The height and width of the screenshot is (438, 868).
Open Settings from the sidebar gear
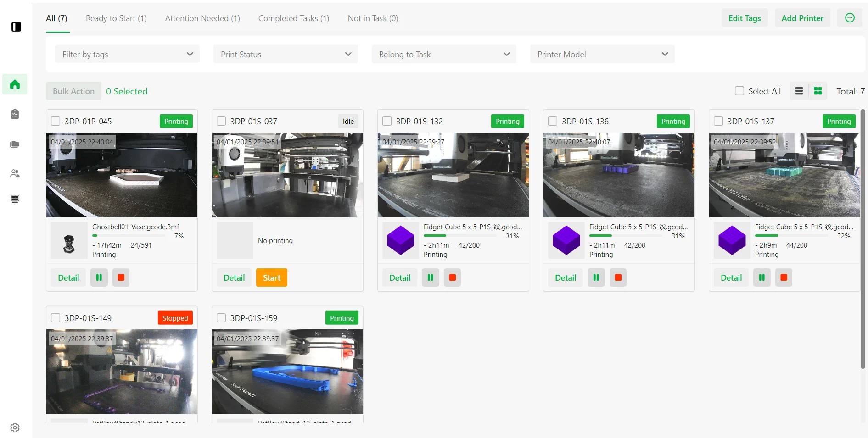tap(14, 427)
